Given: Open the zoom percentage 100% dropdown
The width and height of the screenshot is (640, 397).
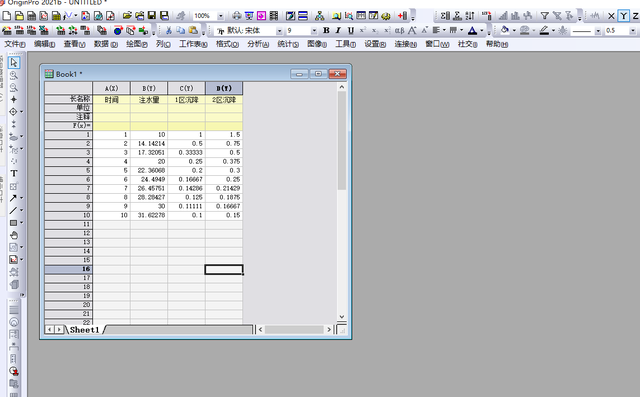Looking at the screenshot, I should click(220, 16).
